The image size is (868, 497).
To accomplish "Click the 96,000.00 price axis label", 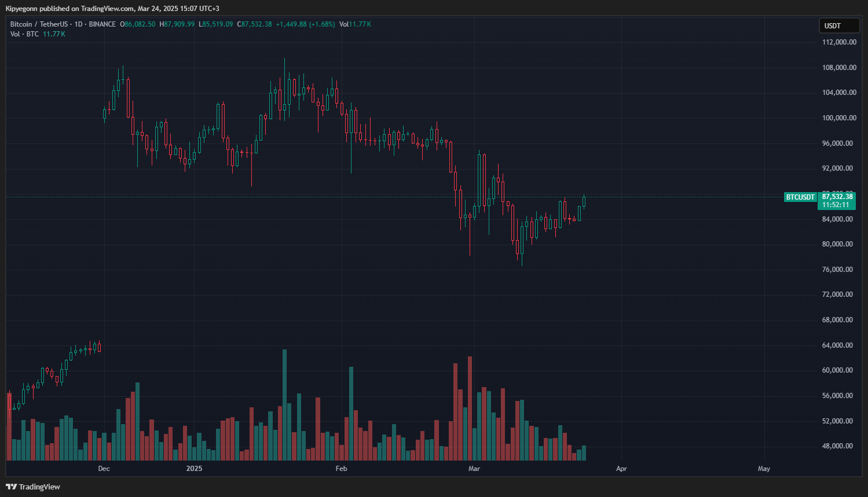I will pos(837,143).
